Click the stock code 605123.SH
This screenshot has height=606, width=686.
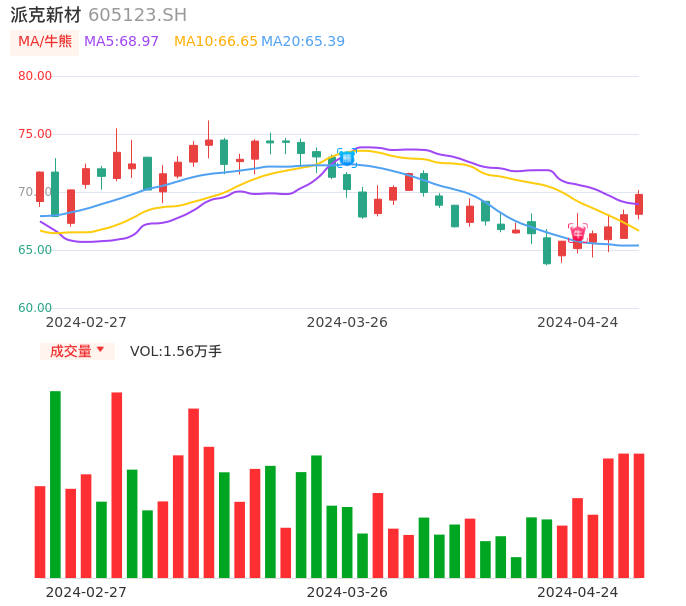pos(137,15)
